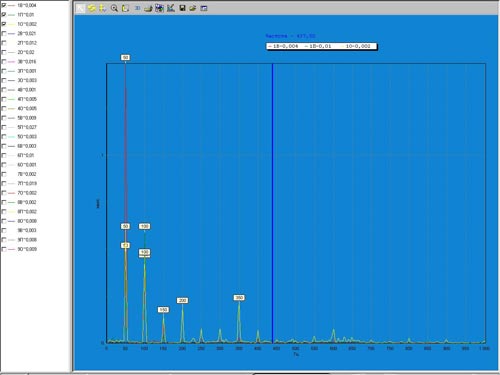
Task: Click the blue vertical cursor line on chart
Action: [x=272, y=200]
